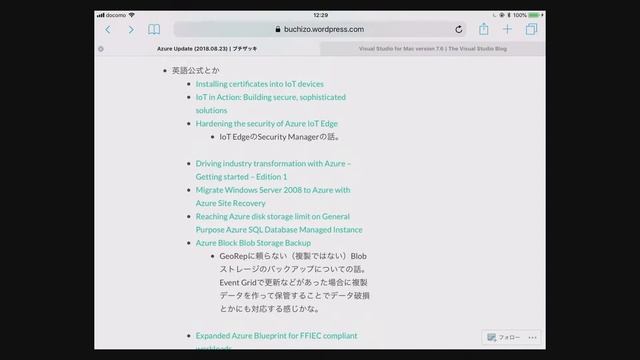Tap the docomo carrier label
Image resolution: width=640 pixels, height=360 pixels.
click(116, 15)
